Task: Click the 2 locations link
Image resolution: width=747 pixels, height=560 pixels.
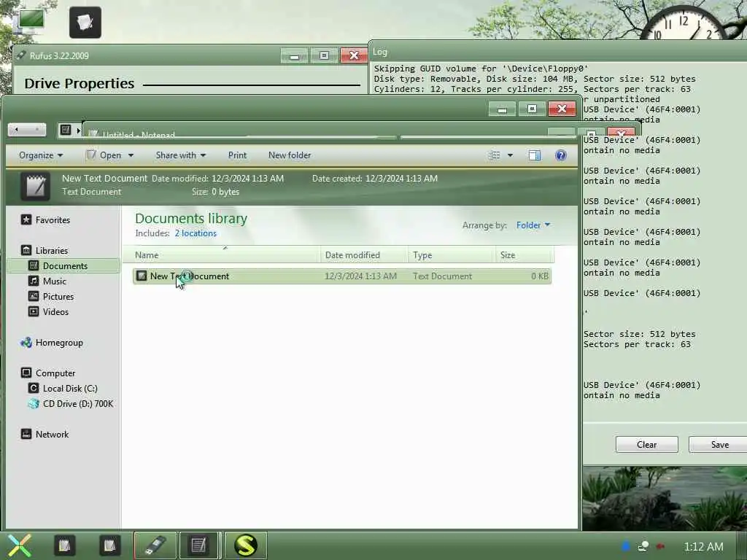Action: [x=196, y=233]
